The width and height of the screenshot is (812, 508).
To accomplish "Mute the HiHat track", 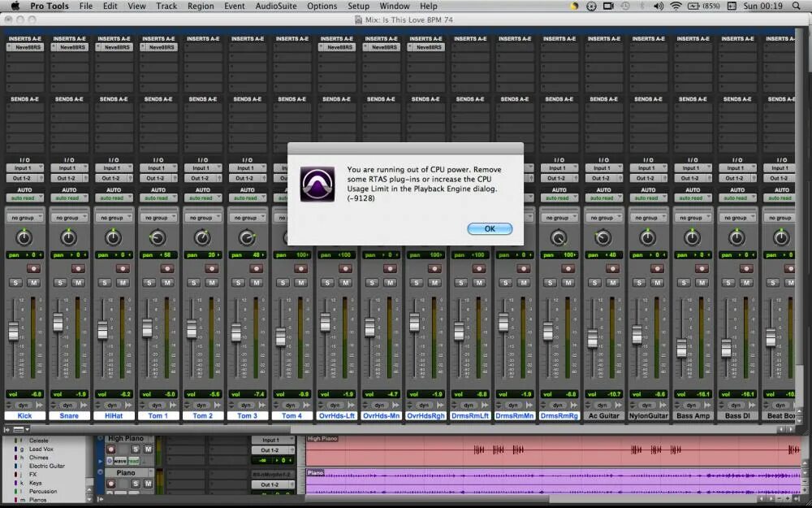I will point(123,283).
